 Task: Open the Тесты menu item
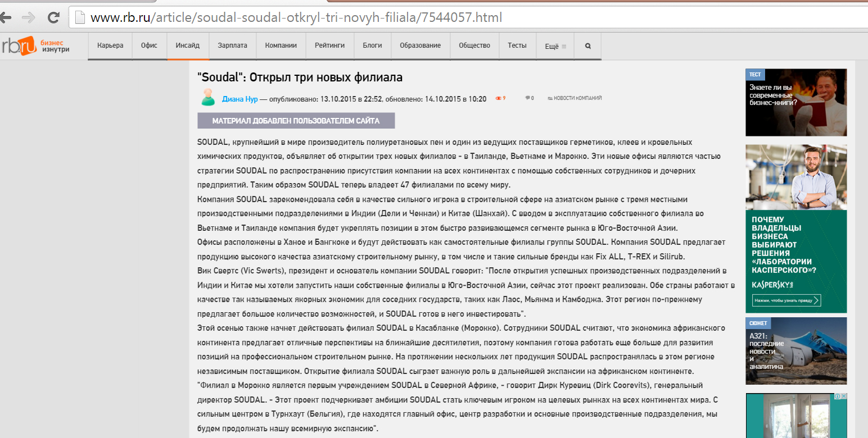(x=517, y=46)
